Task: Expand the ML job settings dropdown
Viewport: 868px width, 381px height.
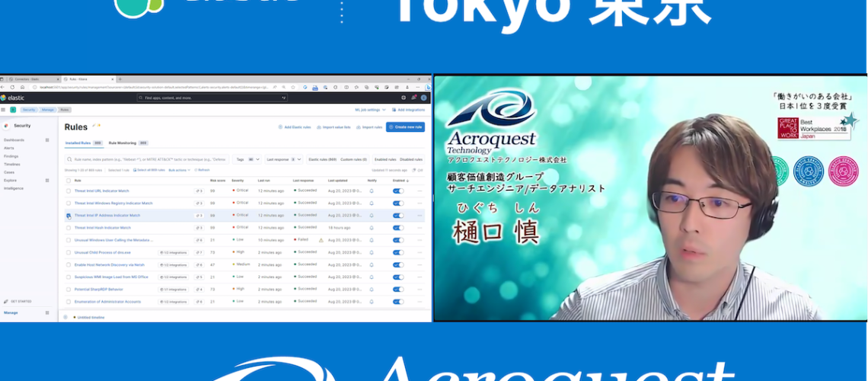Action: pos(370,110)
